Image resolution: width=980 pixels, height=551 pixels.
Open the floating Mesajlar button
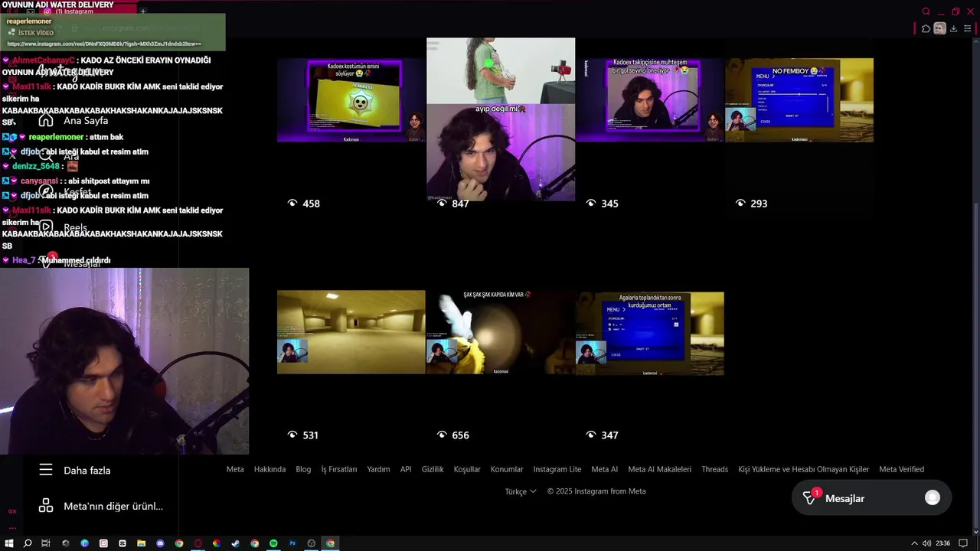click(x=871, y=498)
